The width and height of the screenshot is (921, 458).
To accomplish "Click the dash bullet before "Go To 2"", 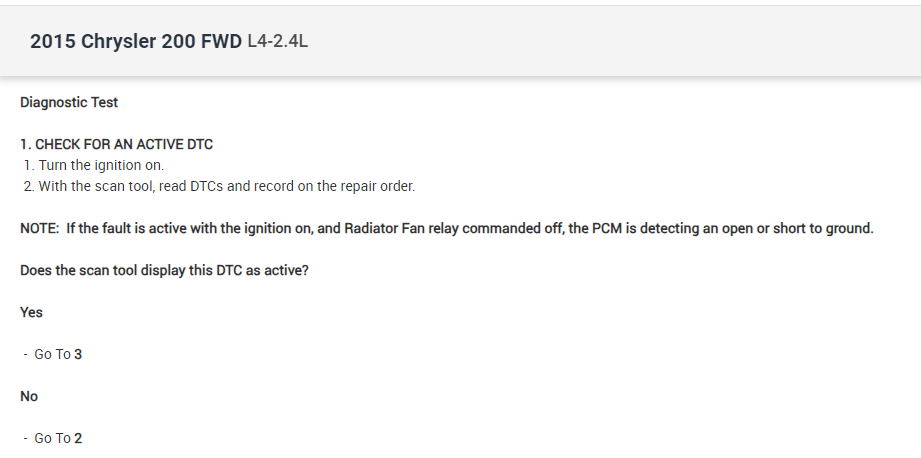I will (x=25, y=439).
